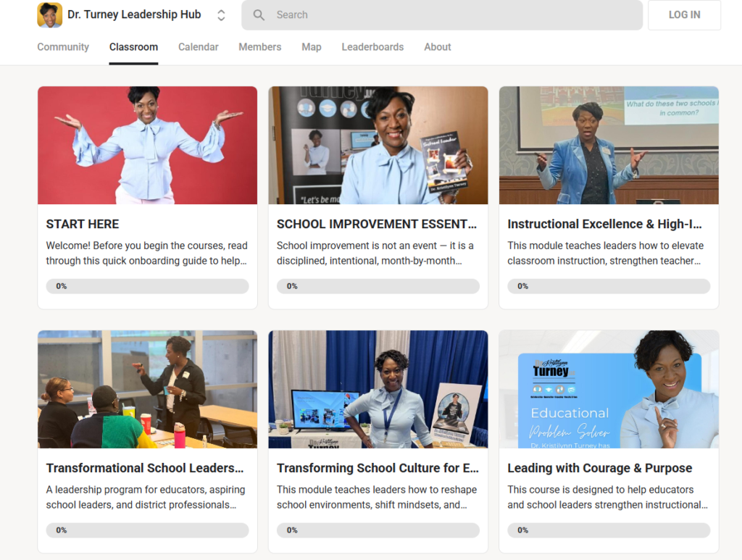
Task: Expand the community switcher chevrons
Action: pos(221,15)
